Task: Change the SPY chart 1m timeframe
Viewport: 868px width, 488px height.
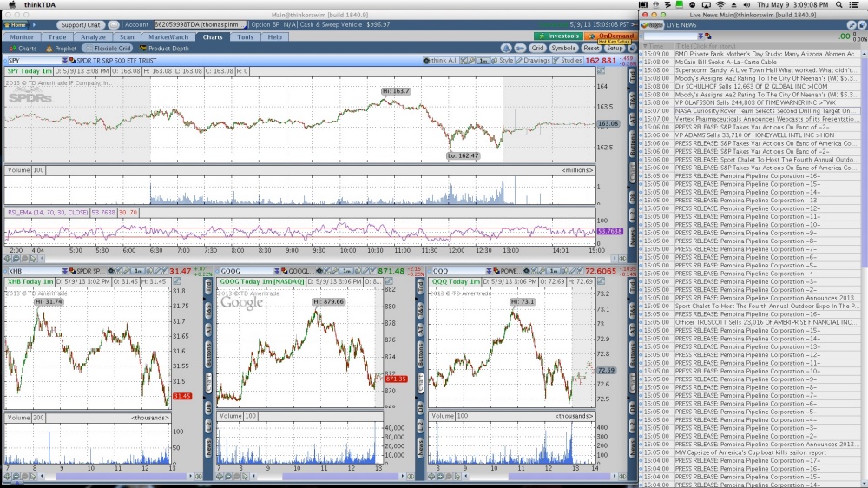Action: (483, 61)
